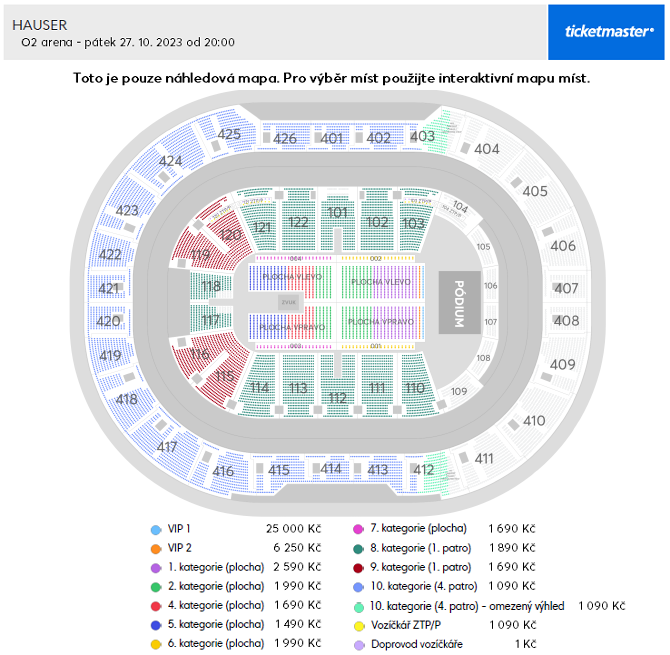The height and width of the screenshot is (655, 670).
Task: Click the 10. kategorie omezený výhled label
Action: click(x=467, y=606)
